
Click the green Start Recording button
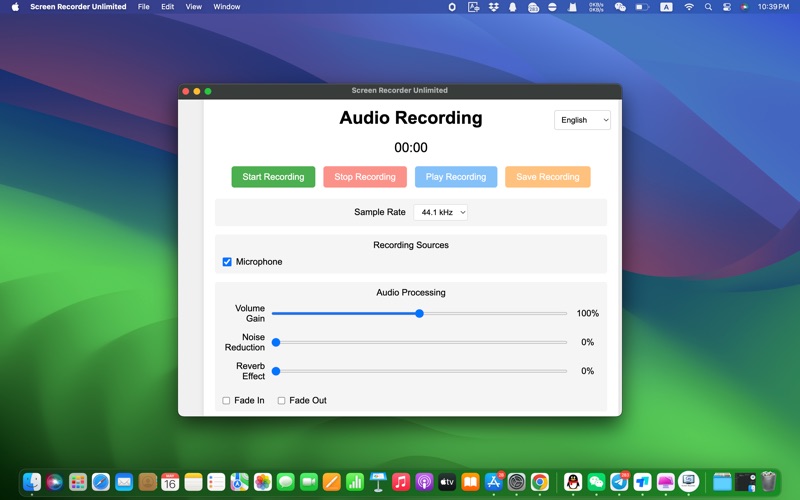click(273, 177)
